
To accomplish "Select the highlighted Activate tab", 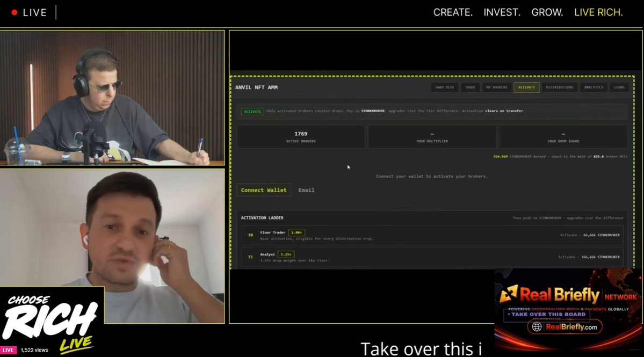I will pyautogui.click(x=526, y=88).
